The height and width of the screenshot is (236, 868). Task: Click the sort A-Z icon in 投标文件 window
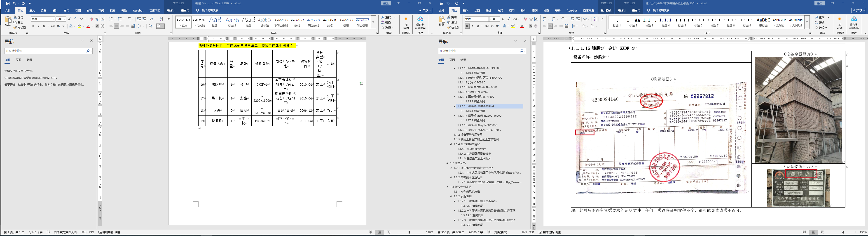pyautogui.click(x=595, y=19)
